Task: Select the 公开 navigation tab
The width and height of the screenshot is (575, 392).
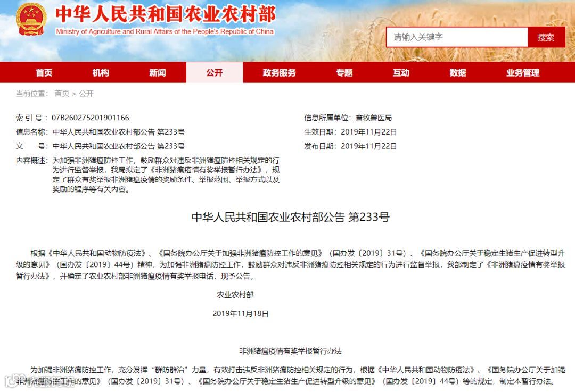Action: click(215, 72)
